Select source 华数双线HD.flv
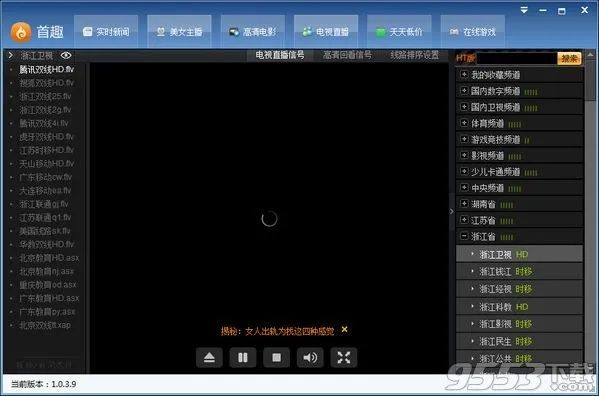 tap(47, 244)
